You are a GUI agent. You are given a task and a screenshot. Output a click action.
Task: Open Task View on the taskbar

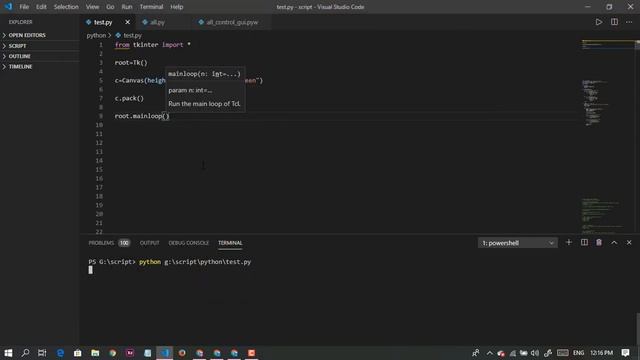(x=42, y=353)
